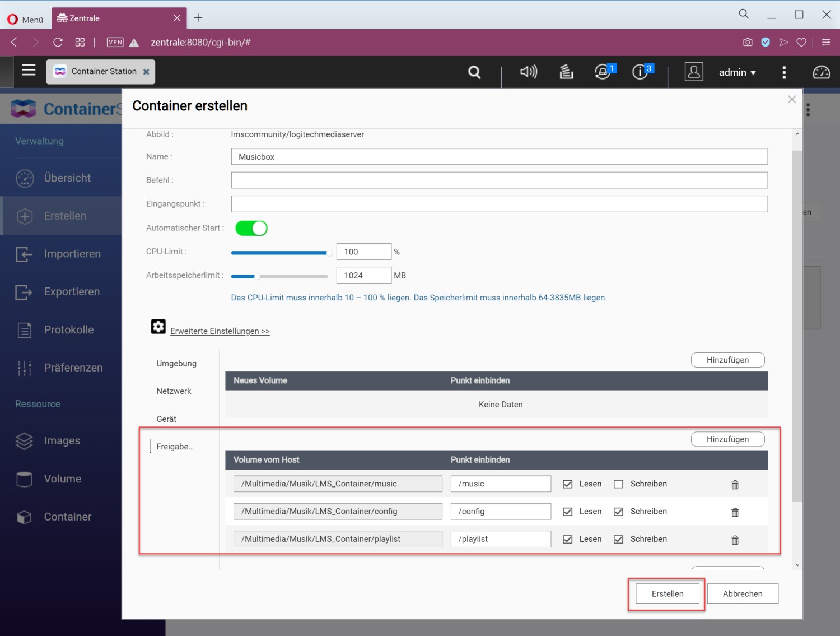Open Importieren in the sidebar
The height and width of the screenshot is (636, 840).
[61, 254]
